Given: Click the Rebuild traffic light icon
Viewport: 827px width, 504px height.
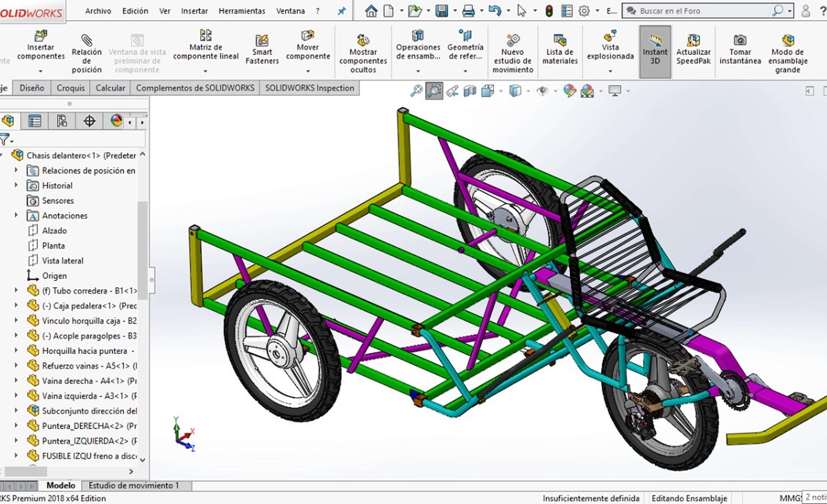Looking at the screenshot, I should coord(549,11).
